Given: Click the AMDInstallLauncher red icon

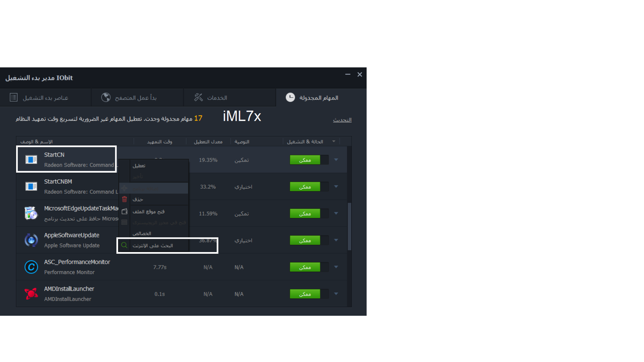Looking at the screenshot, I should click(31, 293).
